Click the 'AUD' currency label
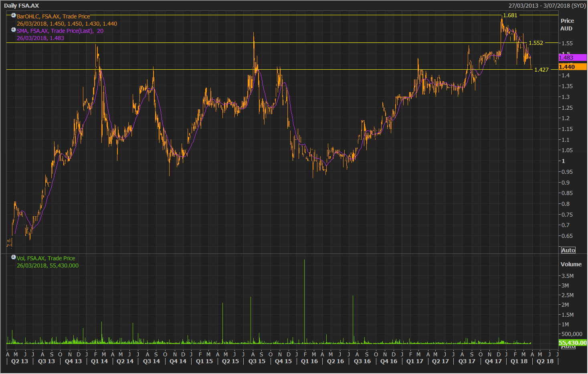The height and width of the screenshot is (374, 588). coord(566,28)
